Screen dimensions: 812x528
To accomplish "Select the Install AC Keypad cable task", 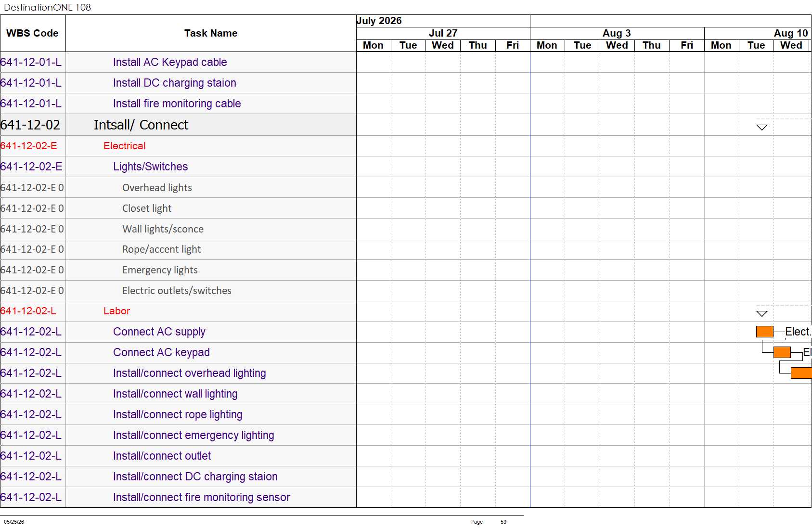I will click(x=170, y=62).
